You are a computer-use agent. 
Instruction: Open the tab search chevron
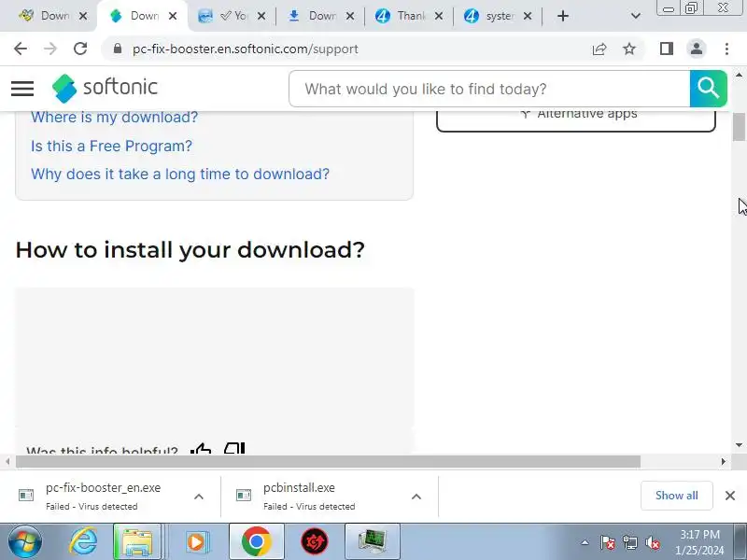click(x=635, y=16)
